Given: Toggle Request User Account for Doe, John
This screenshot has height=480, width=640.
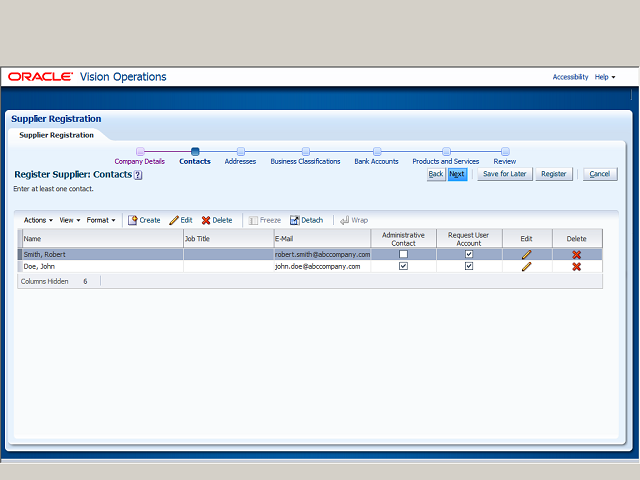Looking at the screenshot, I should 469,266.
